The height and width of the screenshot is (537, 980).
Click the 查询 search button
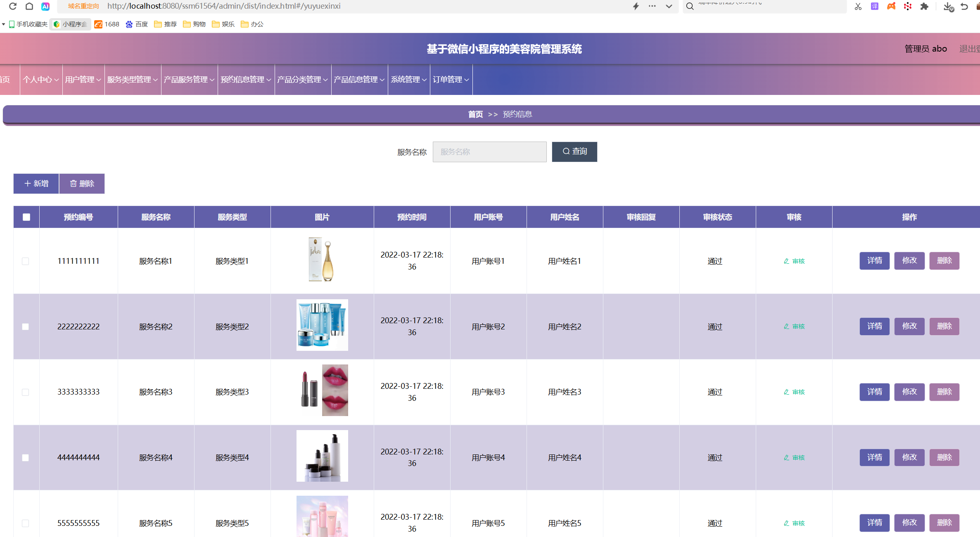(574, 151)
